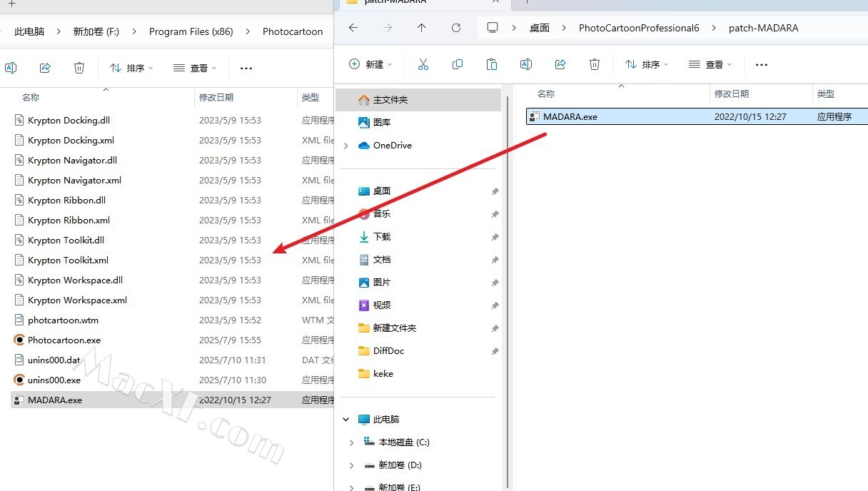The height and width of the screenshot is (491, 868).
Task: Sort by 名称 column in the Photocartoon window
Action: coord(31,98)
